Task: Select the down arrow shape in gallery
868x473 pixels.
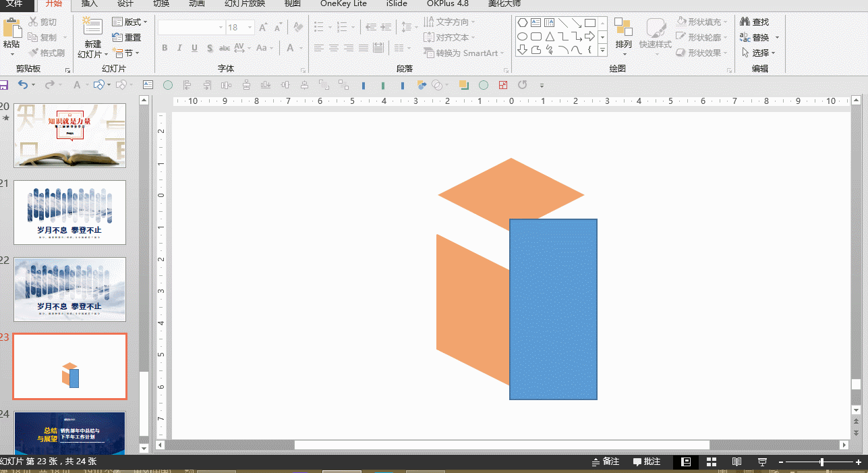Action: click(522, 50)
